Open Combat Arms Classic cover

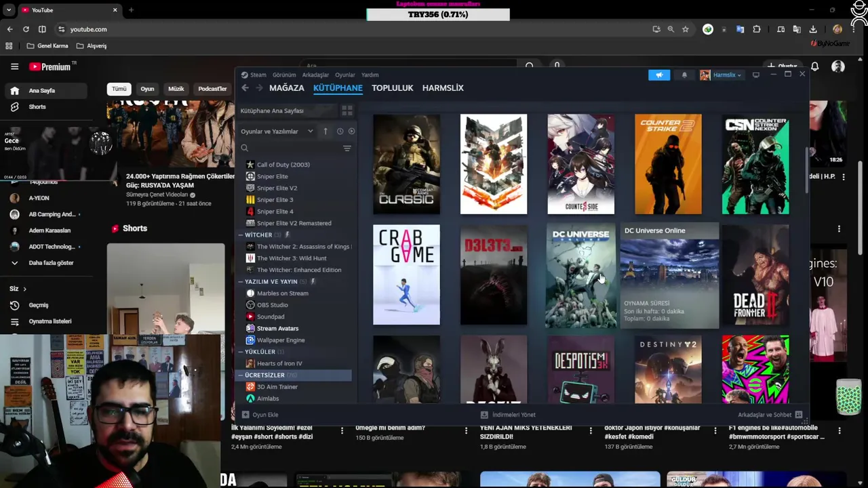pyautogui.click(x=406, y=164)
